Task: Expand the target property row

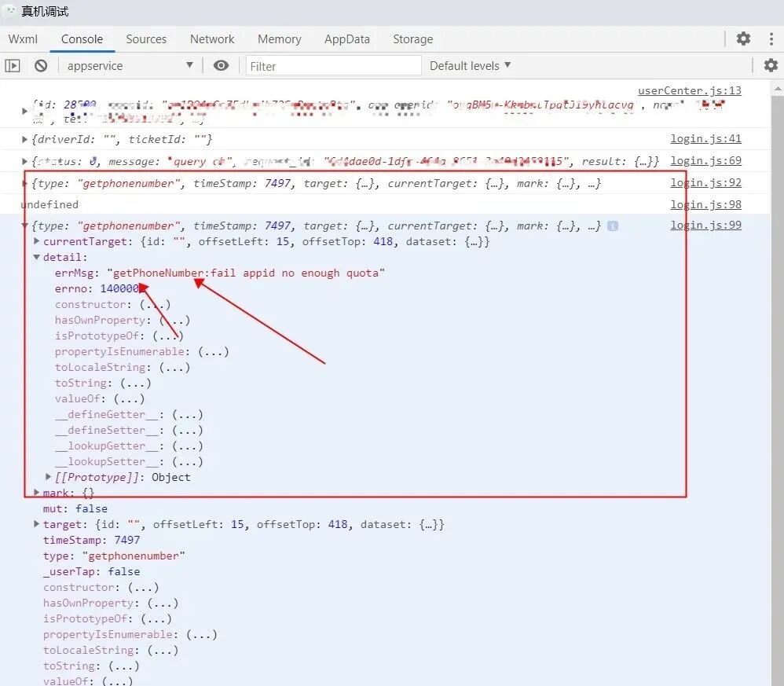Action: tap(36, 524)
